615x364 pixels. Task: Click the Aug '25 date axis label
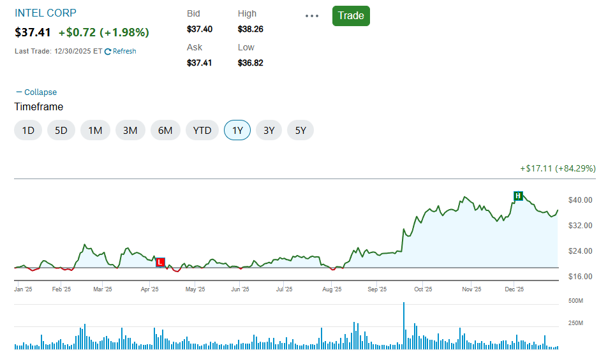pyautogui.click(x=332, y=289)
